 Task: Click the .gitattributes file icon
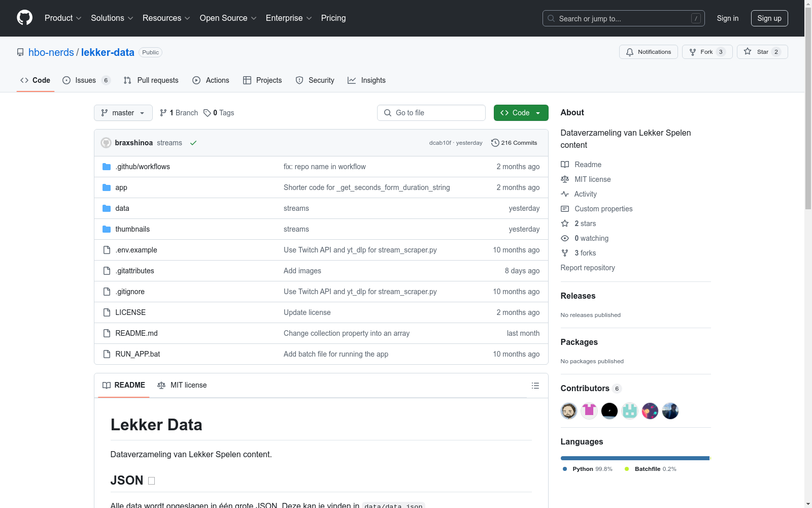[x=107, y=271]
